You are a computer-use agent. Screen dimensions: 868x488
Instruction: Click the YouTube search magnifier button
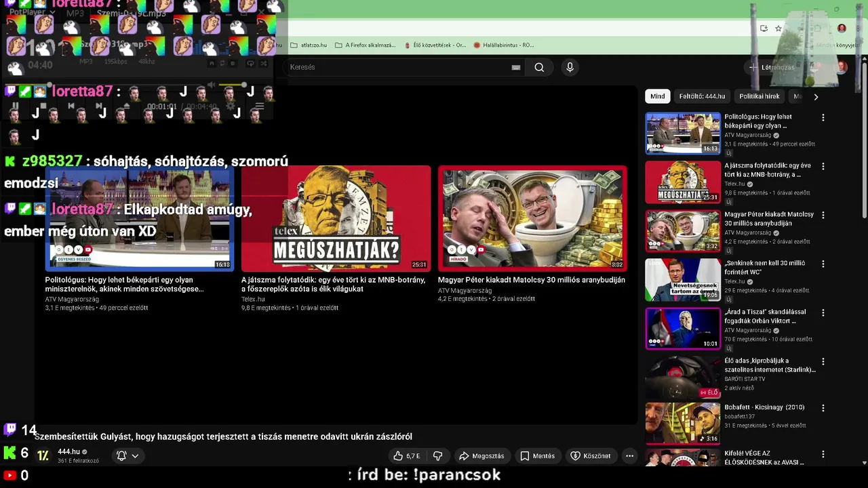(x=539, y=67)
